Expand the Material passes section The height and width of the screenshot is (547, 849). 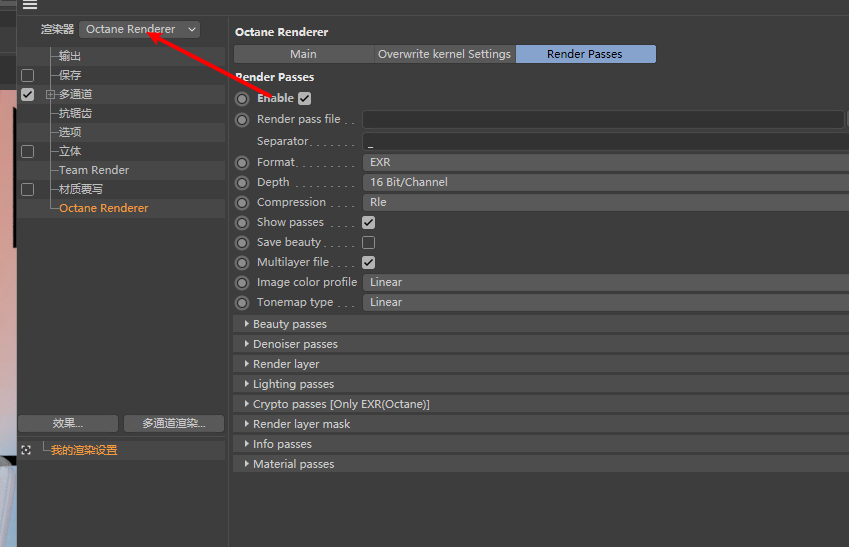(x=541, y=464)
